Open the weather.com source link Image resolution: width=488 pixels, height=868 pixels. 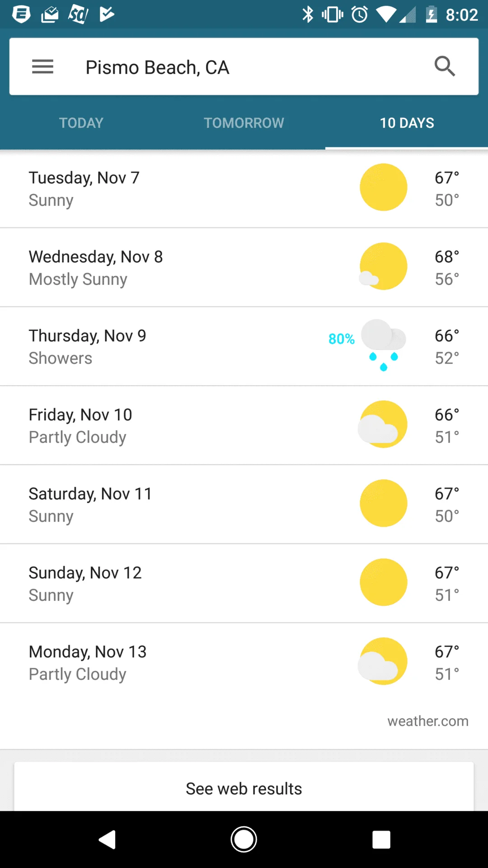pos(428,721)
